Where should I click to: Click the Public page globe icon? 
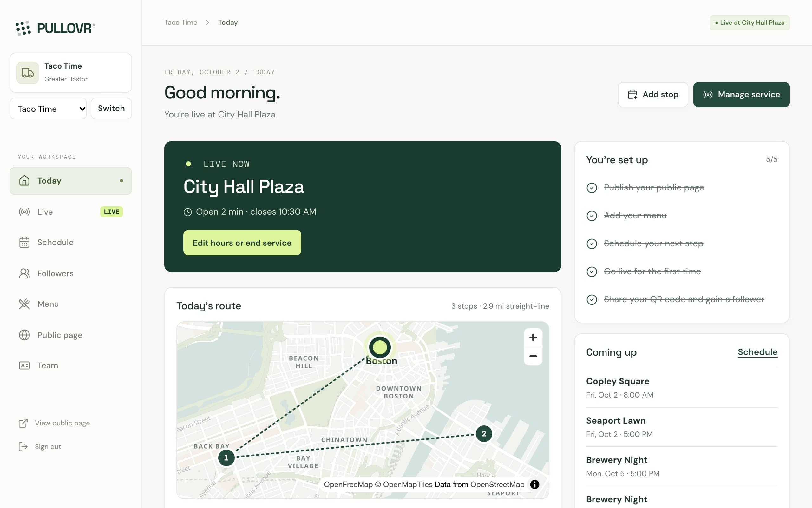pyautogui.click(x=24, y=335)
